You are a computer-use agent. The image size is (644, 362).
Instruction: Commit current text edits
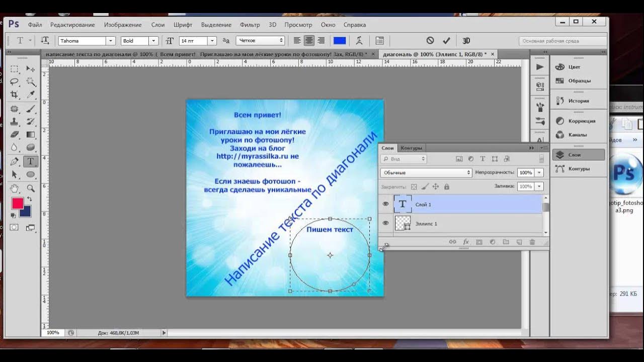pos(446,41)
